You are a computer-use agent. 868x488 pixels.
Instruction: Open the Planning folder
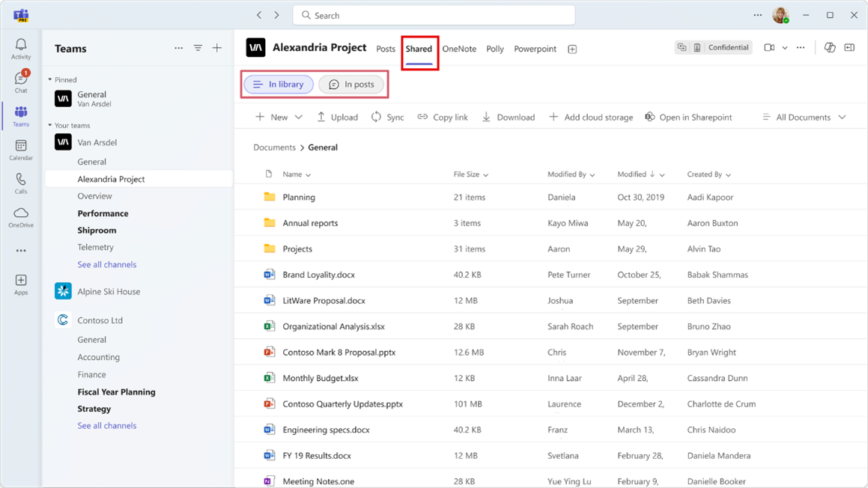(299, 197)
